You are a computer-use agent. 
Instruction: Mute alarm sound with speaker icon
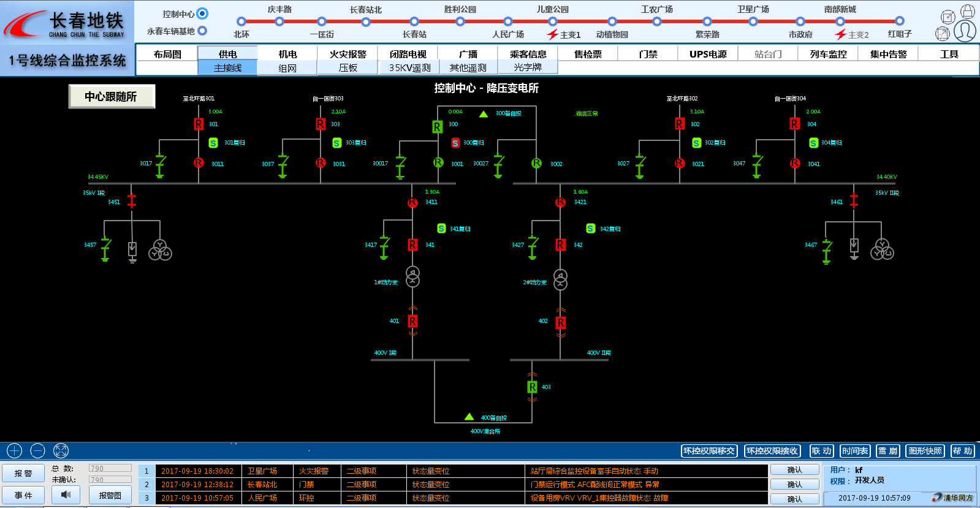click(66, 495)
